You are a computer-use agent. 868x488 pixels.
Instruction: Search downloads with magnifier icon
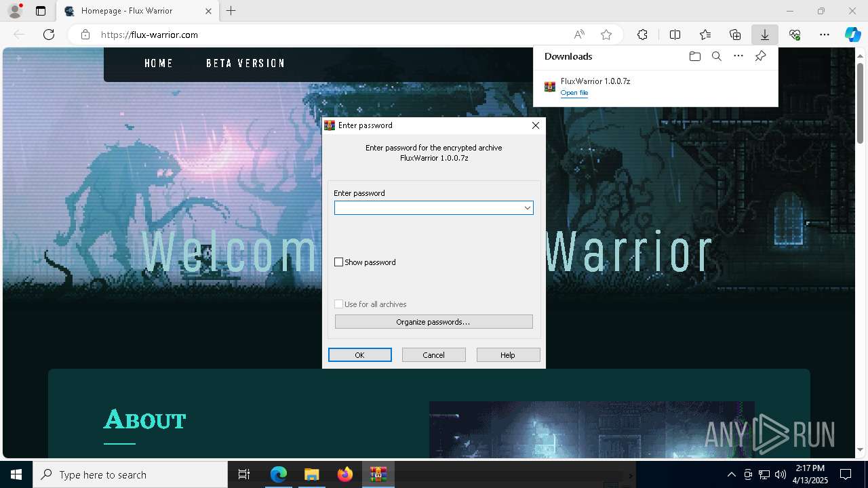click(x=716, y=56)
